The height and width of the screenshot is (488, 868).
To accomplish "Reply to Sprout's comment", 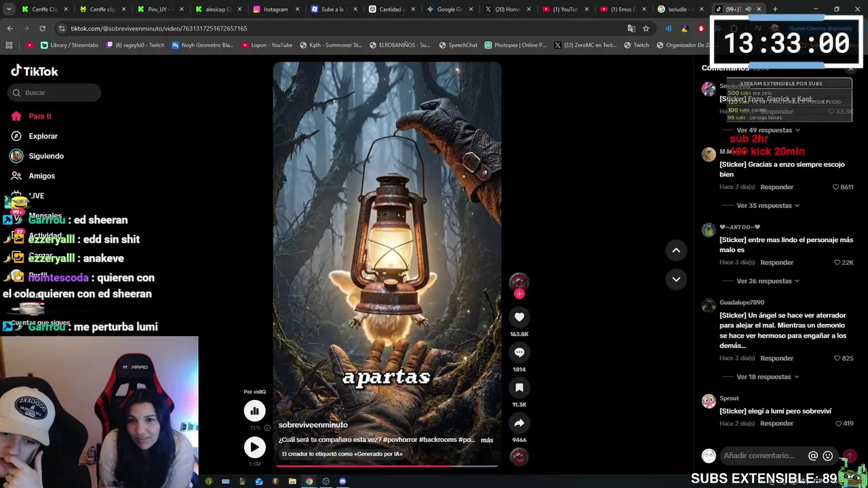I will coord(776,424).
